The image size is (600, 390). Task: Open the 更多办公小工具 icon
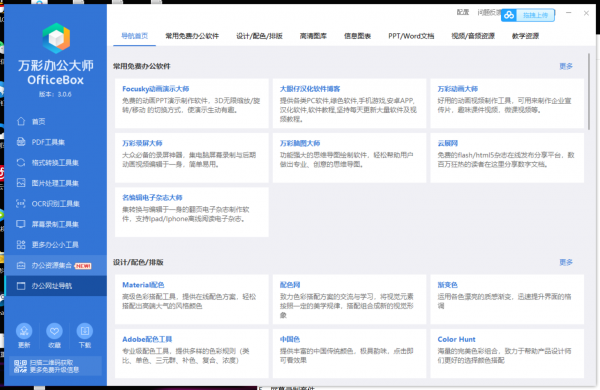[21, 245]
